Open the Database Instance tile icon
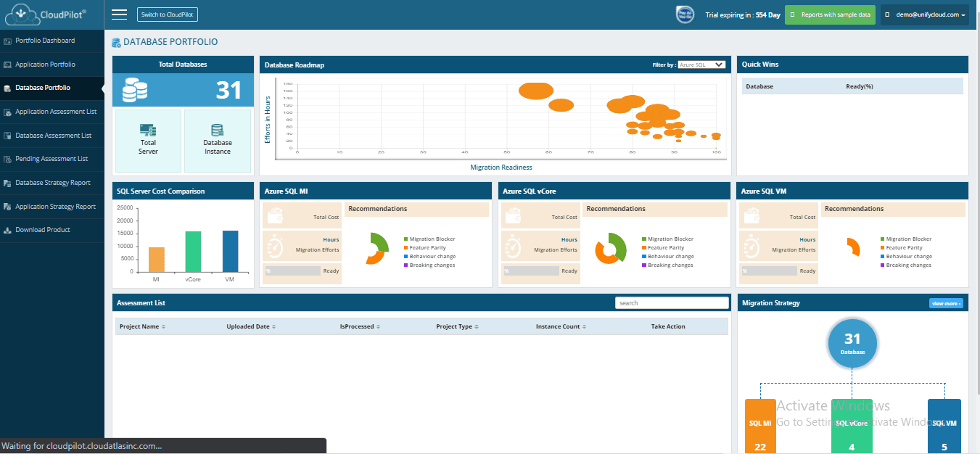 (217, 131)
